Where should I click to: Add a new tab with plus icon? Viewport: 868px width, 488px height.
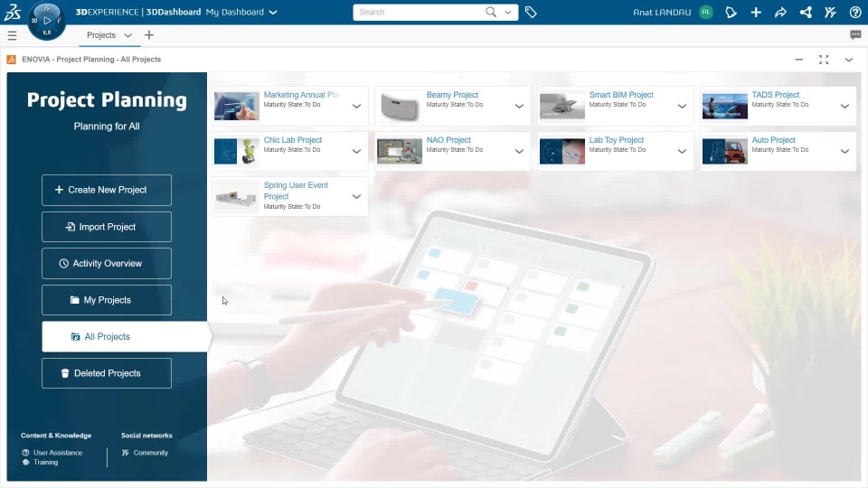(x=149, y=35)
